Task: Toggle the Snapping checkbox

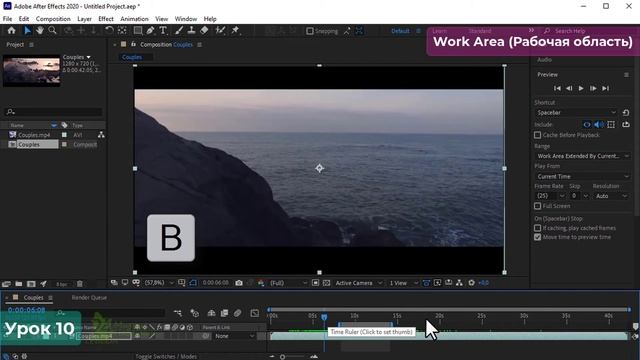Action: pyautogui.click(x=310, y=31)
